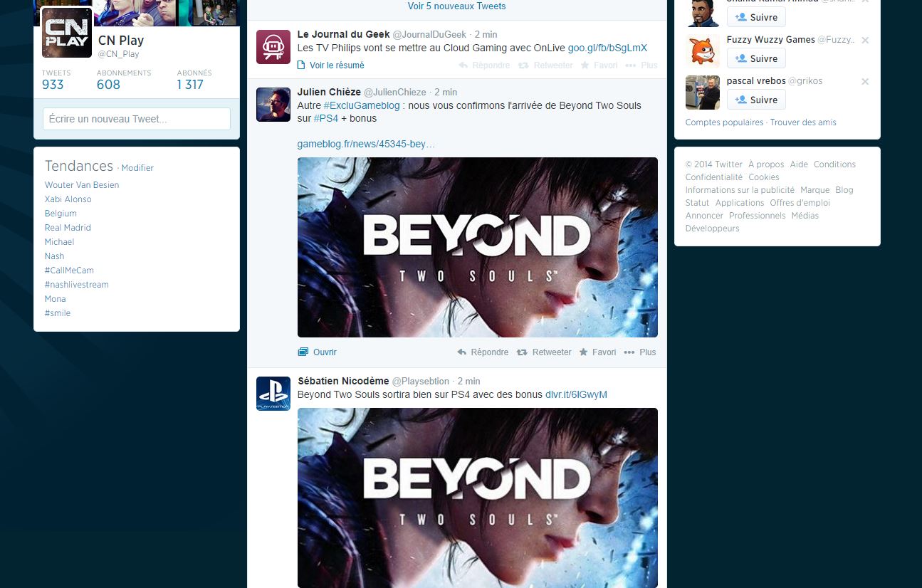Open trend Real Madrid
The height and width of the screenshot is (588, 922).
coord(68,228)
